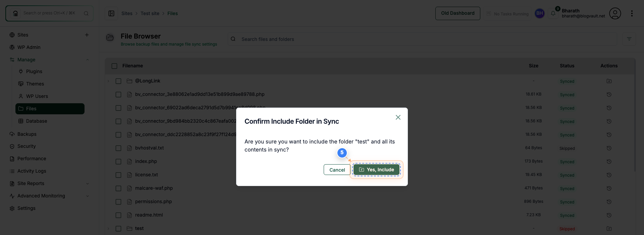Click history icon for malcare-waf.php row
644x235 pixels.
(609, 188)
